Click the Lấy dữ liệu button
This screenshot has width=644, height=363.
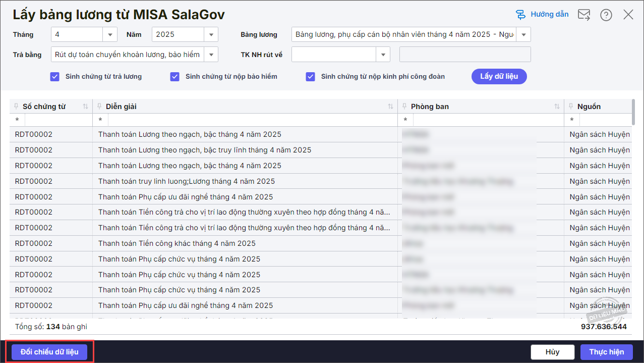[499, 76]
